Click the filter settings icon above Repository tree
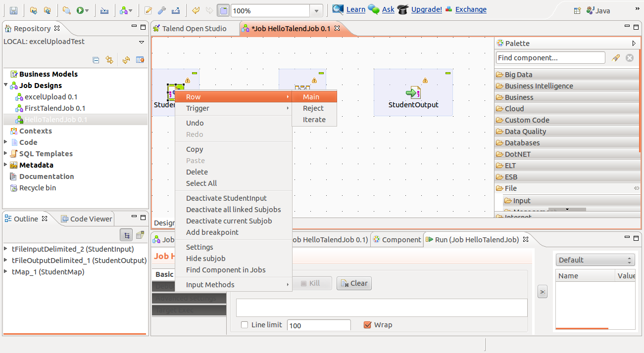The width and height of the screenshot is (644, 353). click(x=140, y=60)
